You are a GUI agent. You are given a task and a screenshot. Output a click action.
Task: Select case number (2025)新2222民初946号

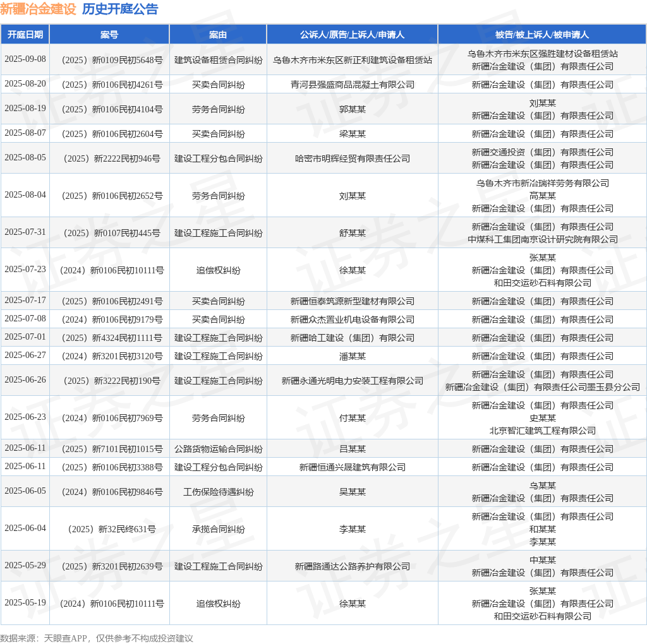coord(112,159)
